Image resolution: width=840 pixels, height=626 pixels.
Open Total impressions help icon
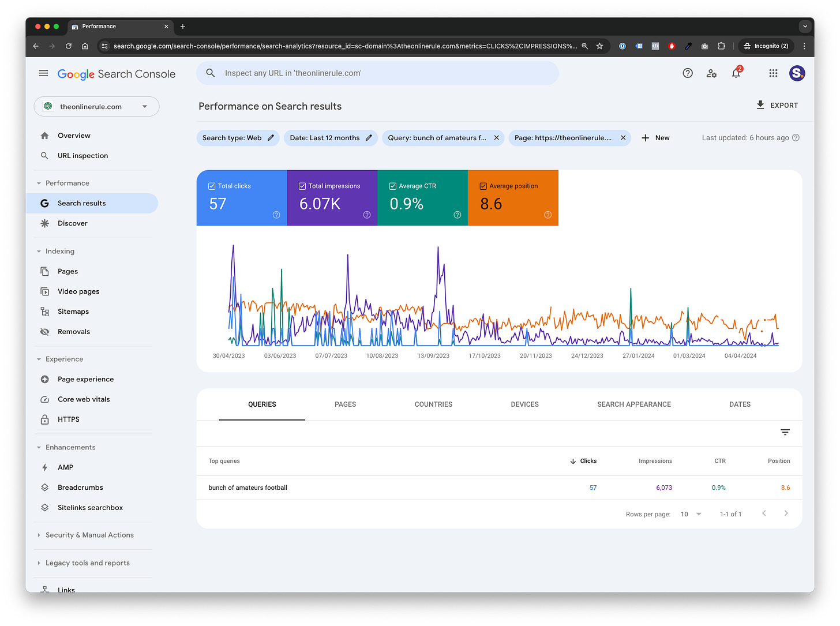click(367, 215)
